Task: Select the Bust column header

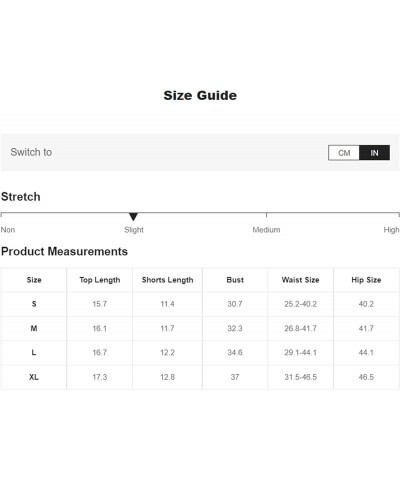Action: [x=235, y=280]
